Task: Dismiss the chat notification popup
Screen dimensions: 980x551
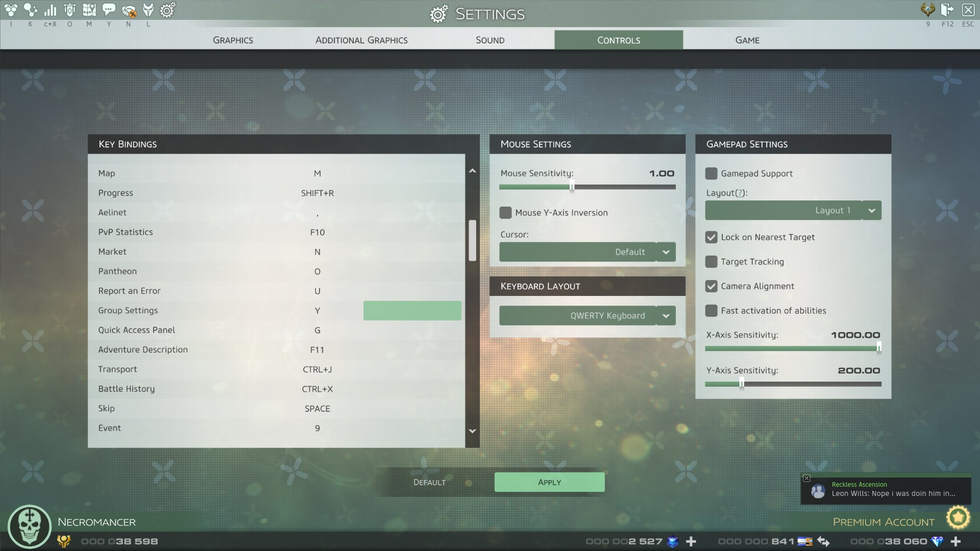Action: tap(806, 478)
